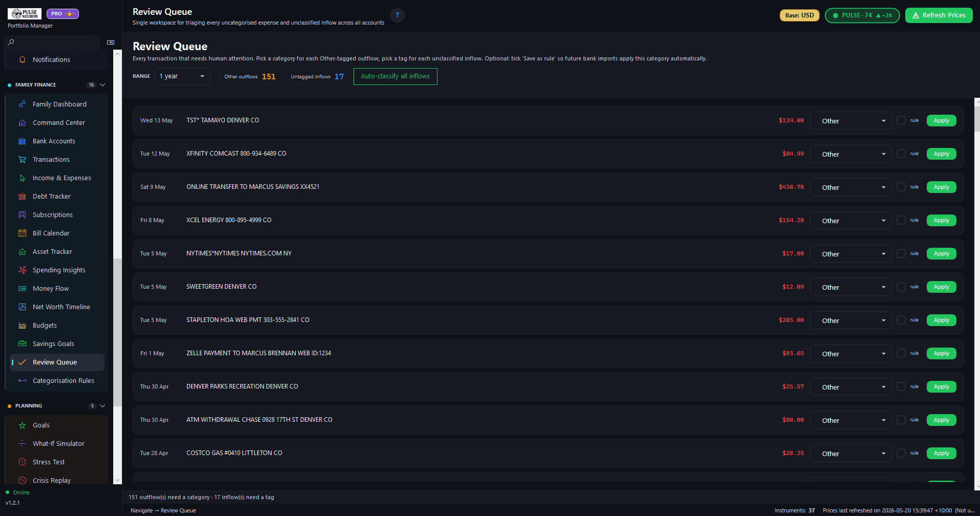980x516 pixels.
Task: Click the sidebar collapse icon beside search
Action: coord(111,42)
